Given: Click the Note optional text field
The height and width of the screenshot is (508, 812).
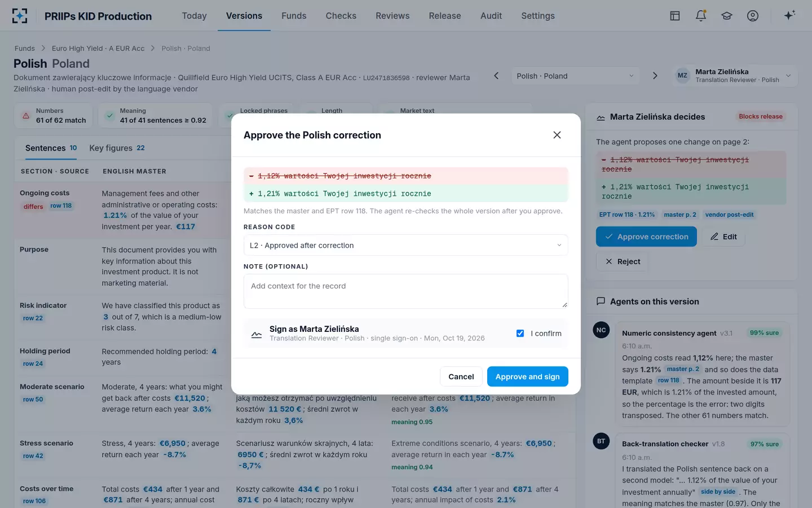Looking at the screenshot, I should 405,291.
